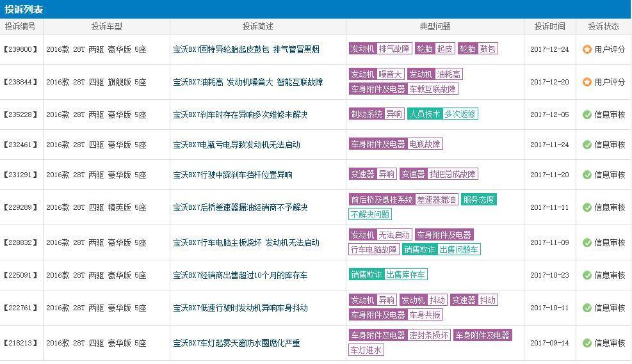Click the 投诉时间 column header
This screenshot has width=632, height=364.
pos(549,26)
